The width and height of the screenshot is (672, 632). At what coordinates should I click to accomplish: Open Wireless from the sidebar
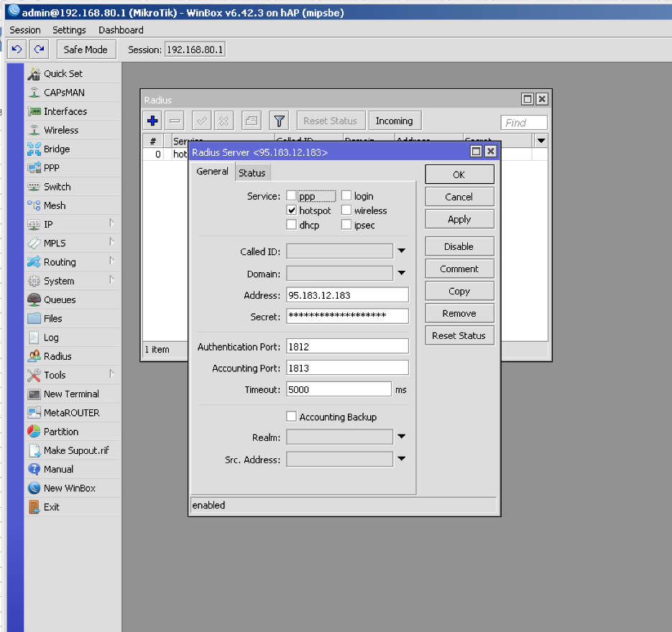[x=73, y=130]
